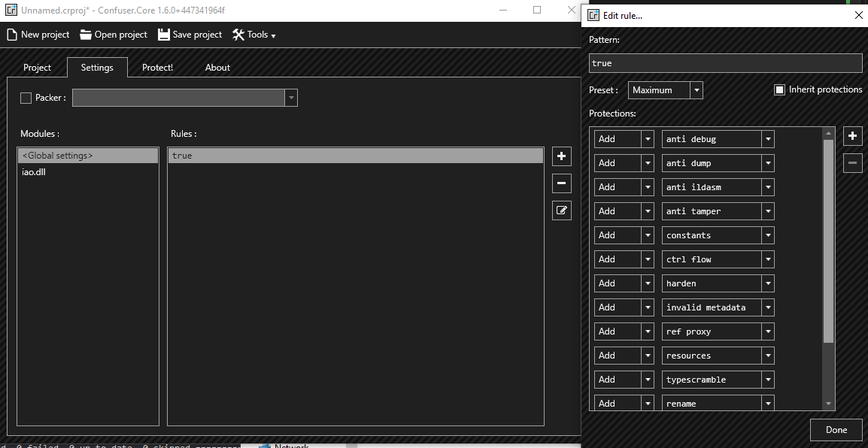Select iao.dll in Modules list
This screenshot has height=448, width=868.
point(35,172)
